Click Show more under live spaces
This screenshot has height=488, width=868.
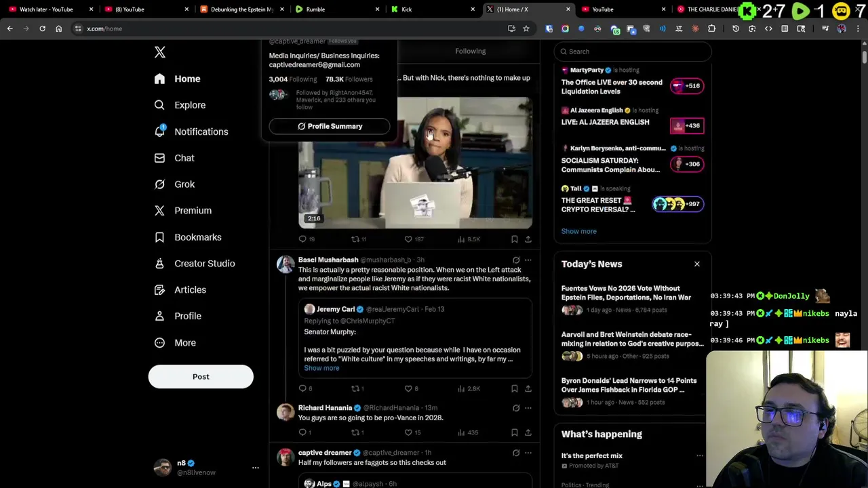click(578, 231)
